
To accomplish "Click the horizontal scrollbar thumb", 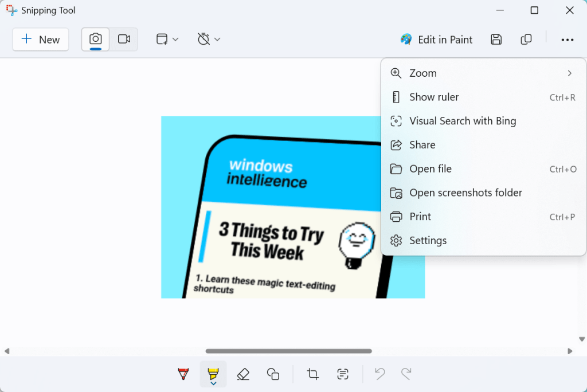I will [x=288, y=351].
